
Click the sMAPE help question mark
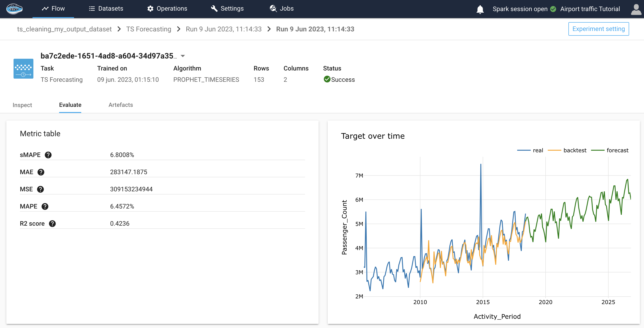(x=48, y=155)
